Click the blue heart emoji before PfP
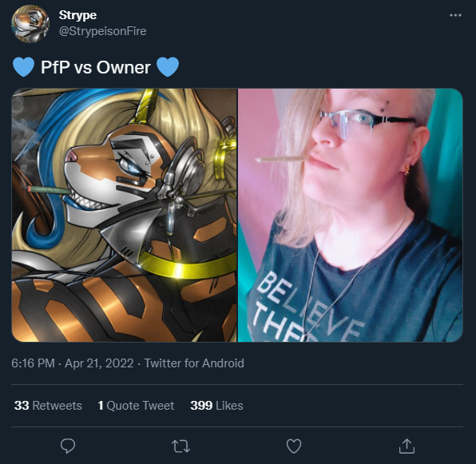476x464 pixels. [23, 67]
